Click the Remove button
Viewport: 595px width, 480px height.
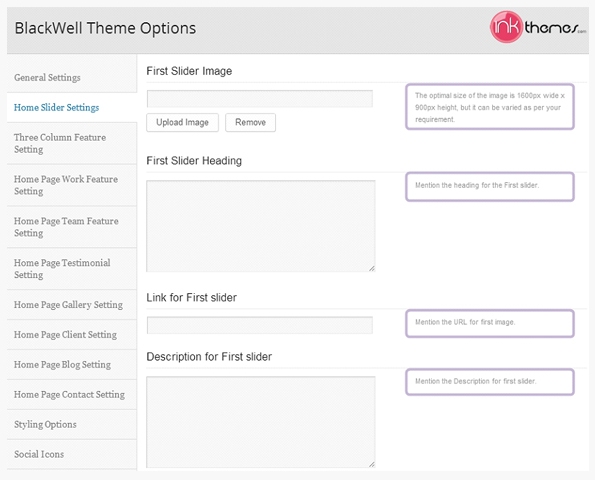(x=250, y=123)
